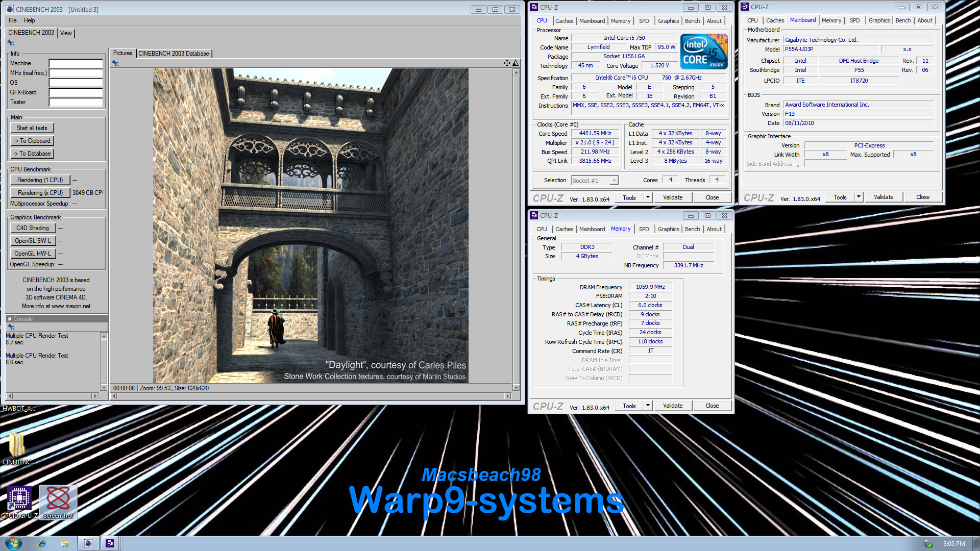Open the CINEBENC... folder on the desktop
The height and width of the screenshot is (551, 980).
pyautogui.click(x=17, y=448)
